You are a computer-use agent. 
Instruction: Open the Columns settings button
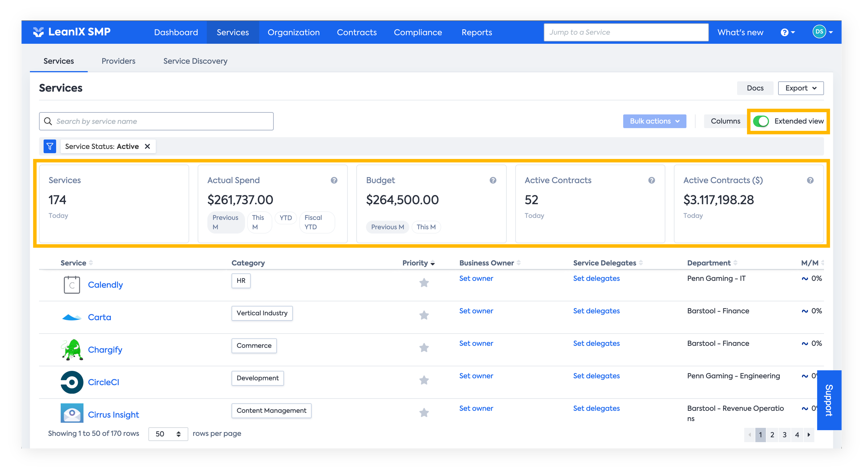725,121
